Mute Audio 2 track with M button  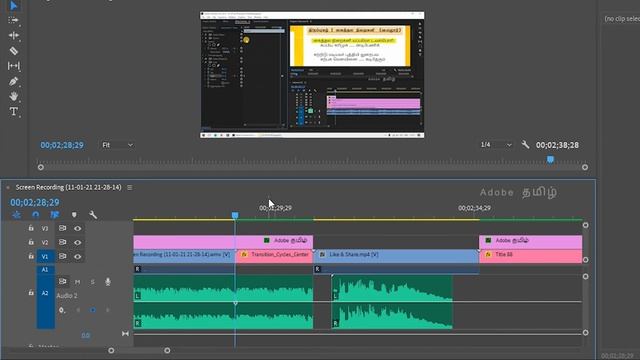pyautogui.click(x=78, y=282)
